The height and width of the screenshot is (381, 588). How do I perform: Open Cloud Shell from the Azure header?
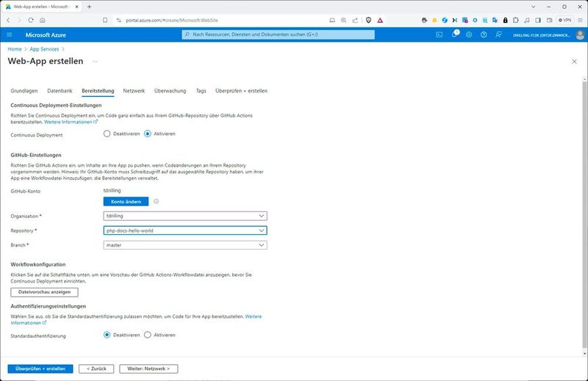439,35
